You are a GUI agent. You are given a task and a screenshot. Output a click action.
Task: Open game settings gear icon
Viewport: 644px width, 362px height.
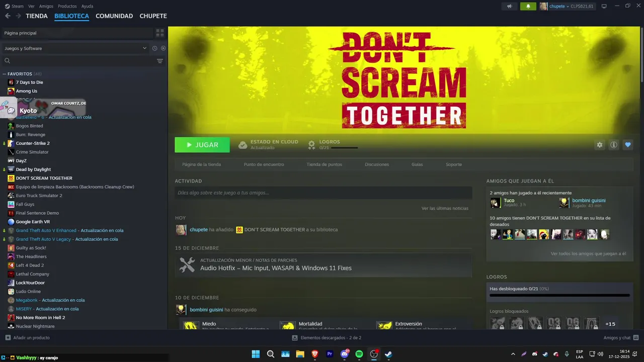pyautogui.click(x=600, y=145)
